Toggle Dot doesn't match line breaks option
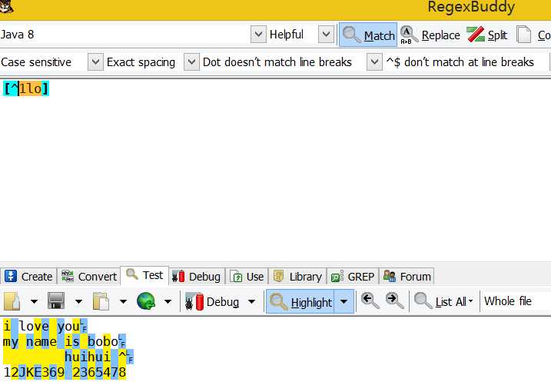The image size is (551, 392). (277, 62)
